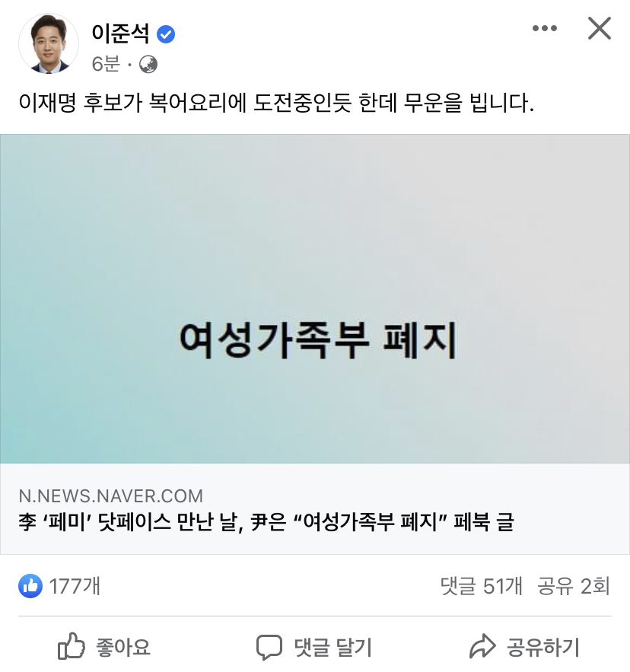Click the globe public-audience icon

point(148,64)
